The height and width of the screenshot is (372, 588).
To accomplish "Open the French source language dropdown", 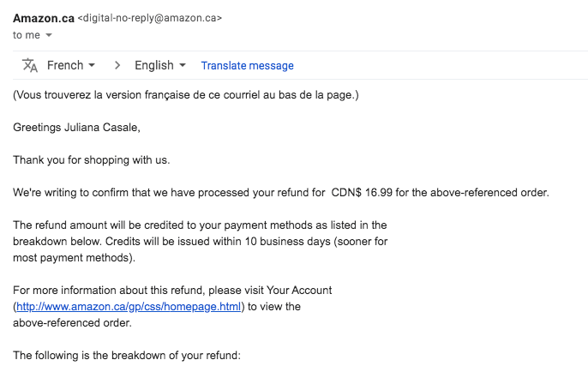I will (71, 65).
